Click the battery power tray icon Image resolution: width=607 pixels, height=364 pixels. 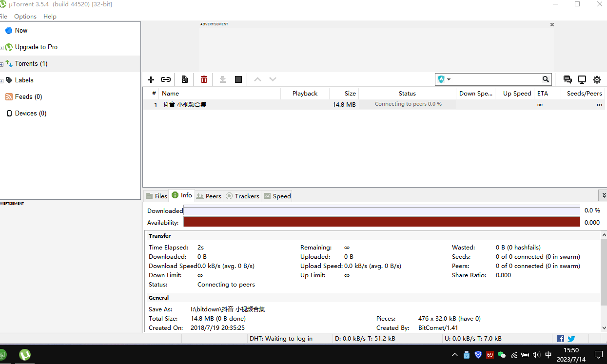click(525, 355)
